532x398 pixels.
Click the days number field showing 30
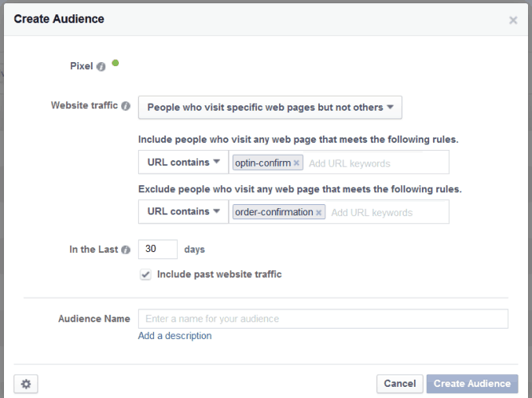pyautogui.click(x=158, y=249)
